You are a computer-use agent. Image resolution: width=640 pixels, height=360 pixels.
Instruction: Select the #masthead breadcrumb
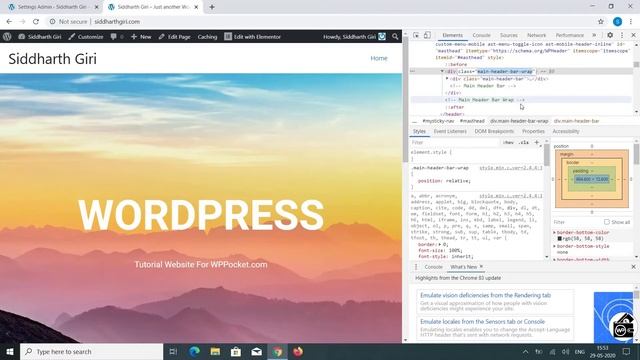[x=472, y=121]
